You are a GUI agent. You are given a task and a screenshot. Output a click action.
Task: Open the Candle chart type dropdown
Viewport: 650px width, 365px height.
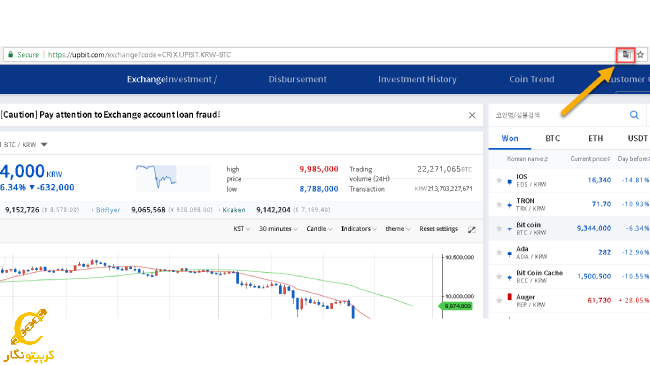tap(319, 229)
